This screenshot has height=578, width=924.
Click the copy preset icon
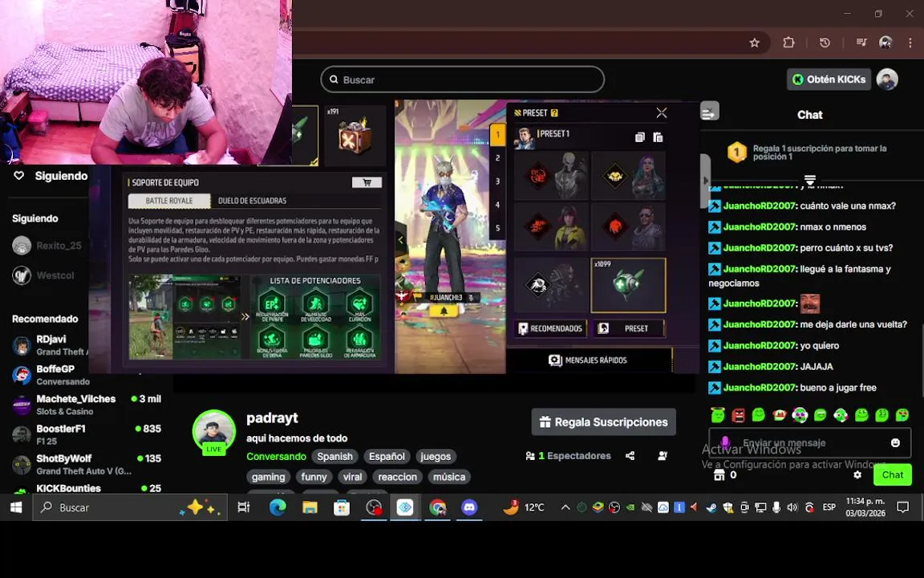click(639, 136)
